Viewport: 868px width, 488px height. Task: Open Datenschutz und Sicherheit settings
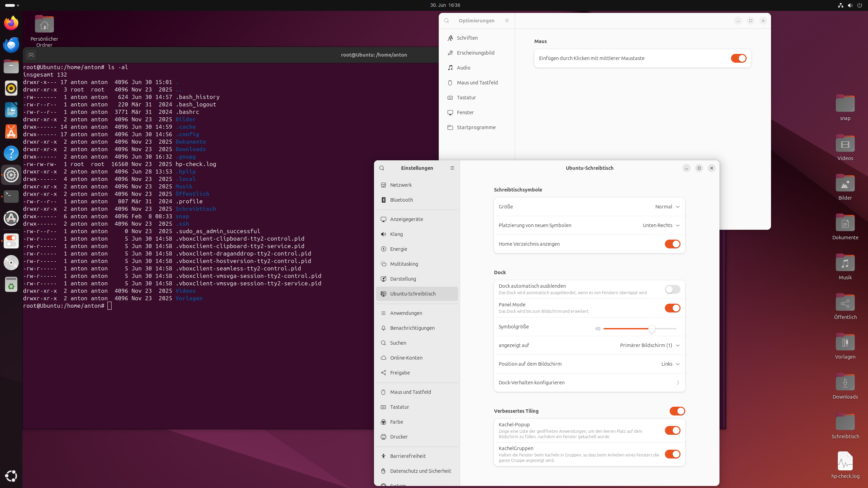click(417, 471)
